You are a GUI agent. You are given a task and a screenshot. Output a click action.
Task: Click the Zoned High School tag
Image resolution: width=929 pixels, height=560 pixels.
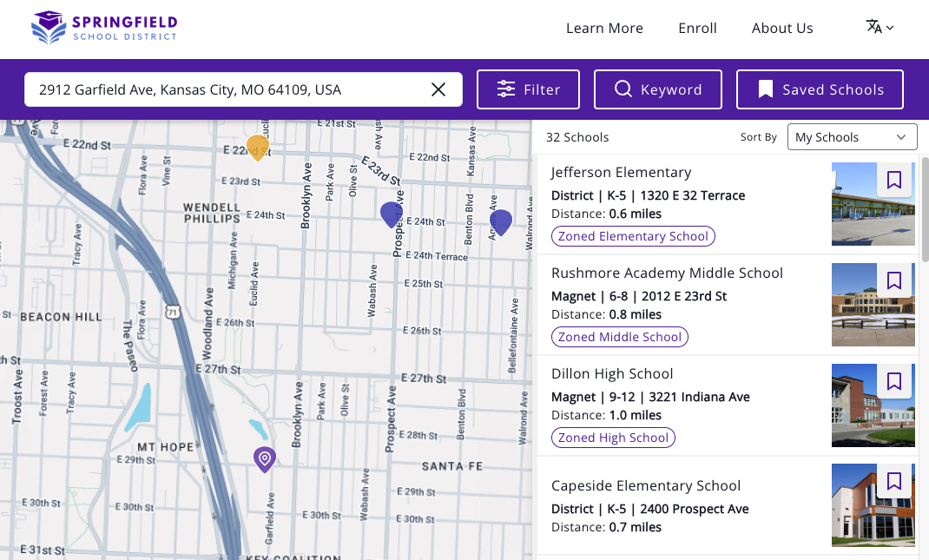point(613,438)
